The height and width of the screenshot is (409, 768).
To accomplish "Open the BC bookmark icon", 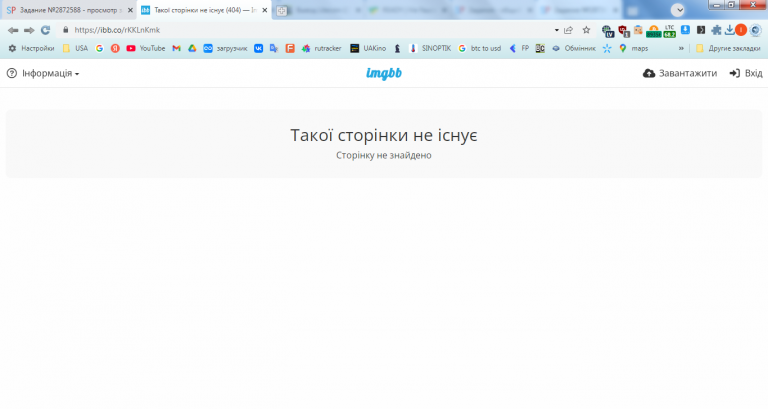I will pyautogui.click(x=540, y=48).
